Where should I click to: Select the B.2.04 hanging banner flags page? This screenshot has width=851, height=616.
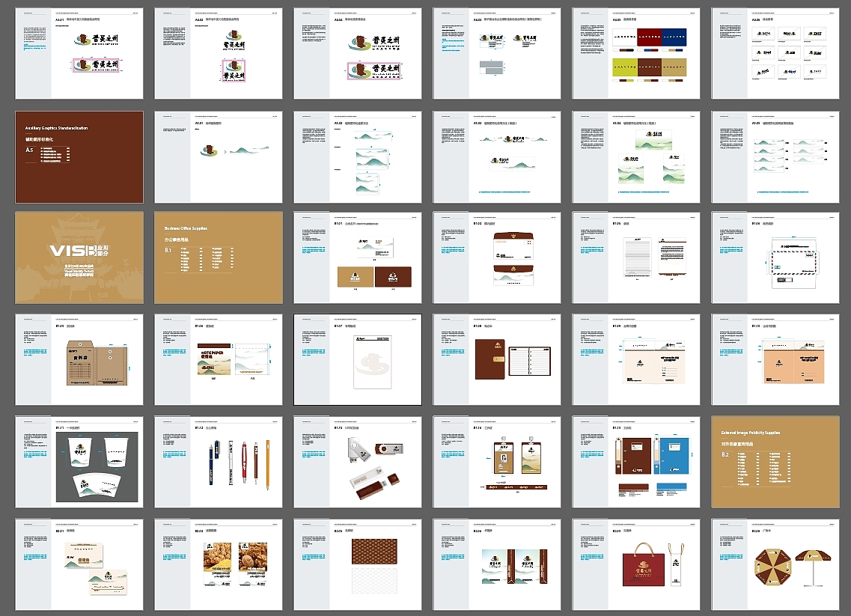coord(496,564)
